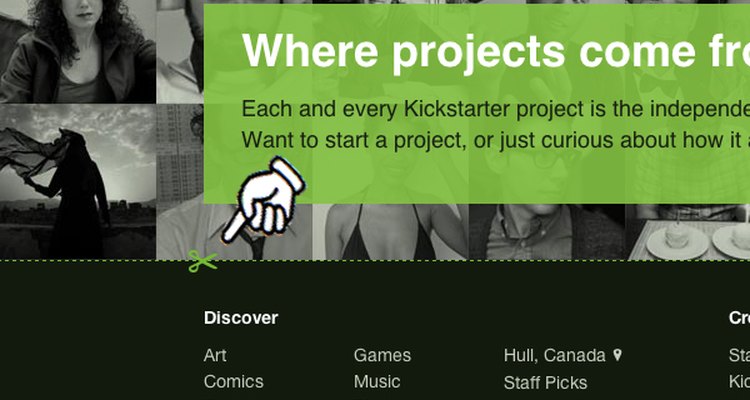Browse the Music category

[x=377, y=382]
